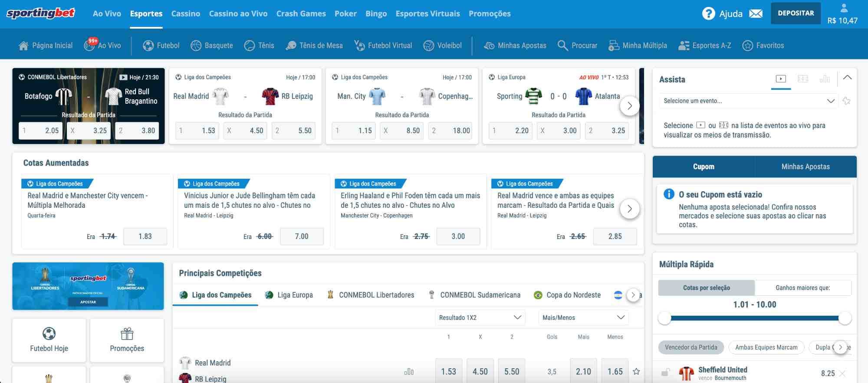868x383 pixels.
Task: Select Vencedor da Partida filter chip
Action: [x=691, y=347]
